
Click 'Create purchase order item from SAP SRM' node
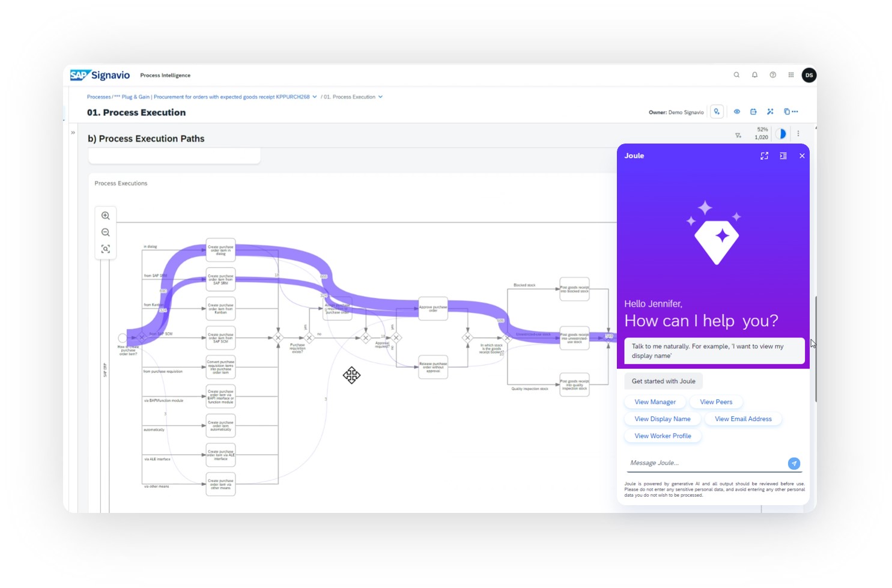pos(221,279)
